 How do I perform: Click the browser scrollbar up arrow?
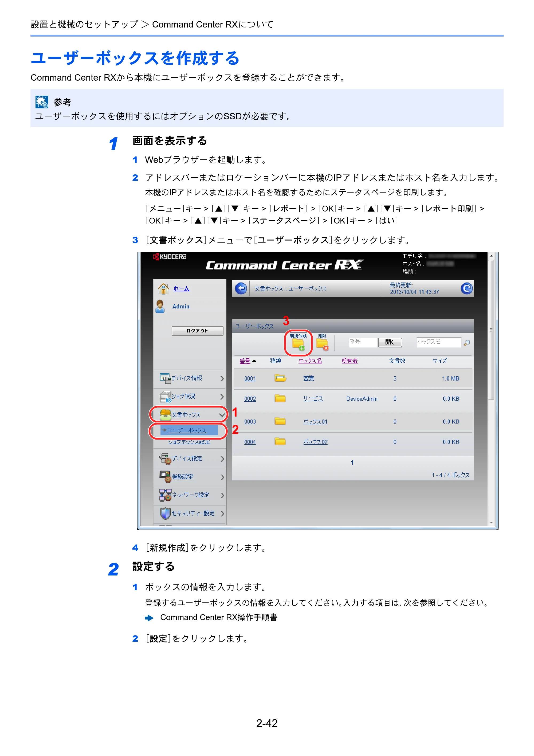click(x=491, y=256)
